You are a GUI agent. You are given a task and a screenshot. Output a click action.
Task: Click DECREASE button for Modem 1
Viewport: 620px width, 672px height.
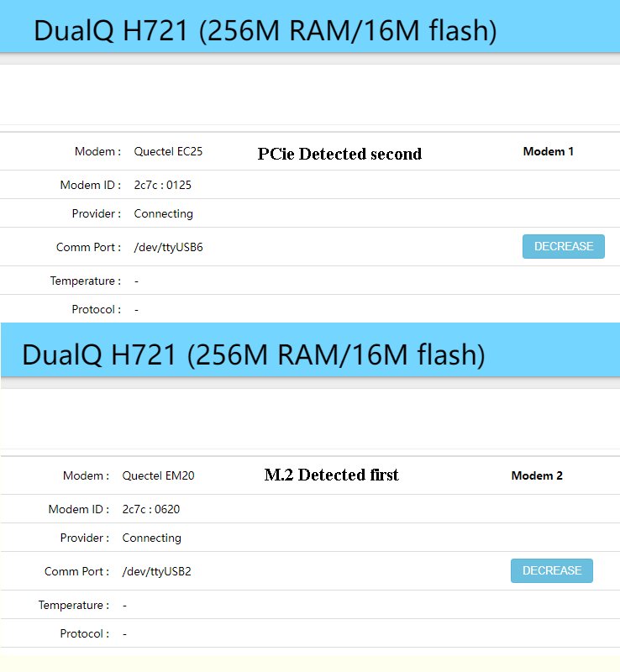click(564, 246)
